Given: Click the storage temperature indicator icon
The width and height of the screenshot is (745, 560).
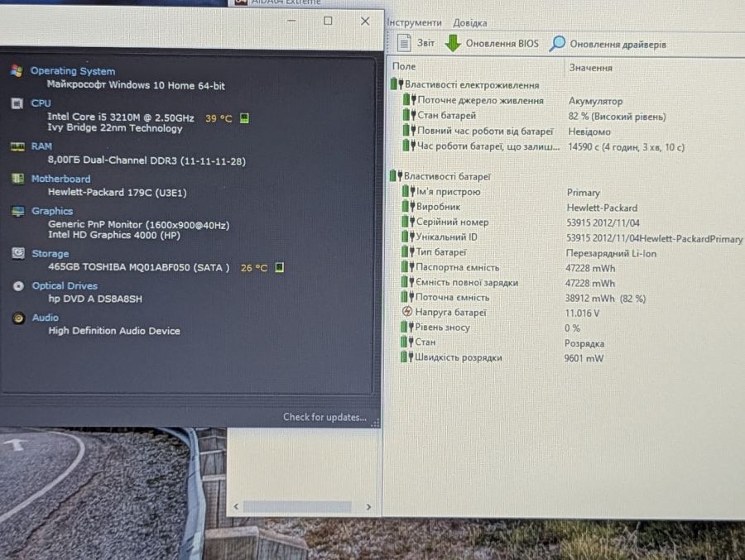Looking at the screenshot, I should click(280, 267).
